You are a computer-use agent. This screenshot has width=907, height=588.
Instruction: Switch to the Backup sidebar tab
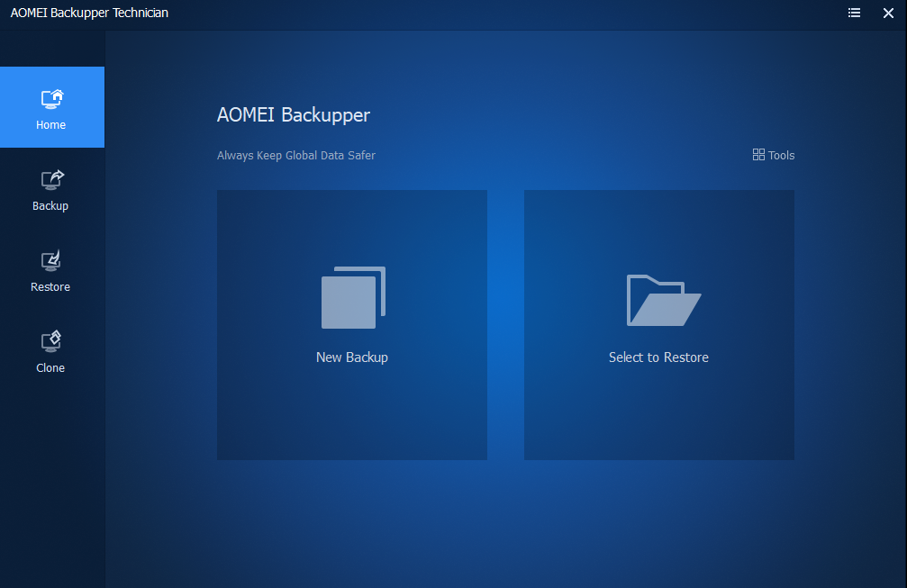coord(52,188)
